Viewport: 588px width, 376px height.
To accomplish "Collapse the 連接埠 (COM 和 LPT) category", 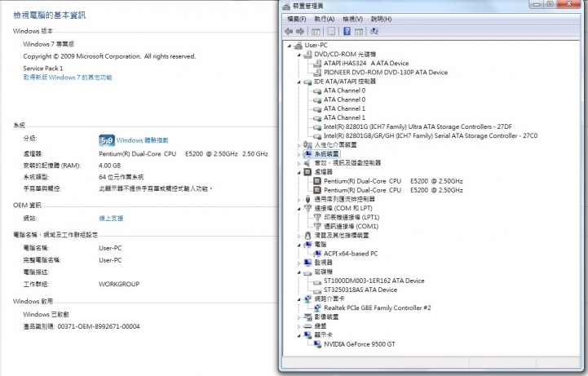I will [x=298, y=209].
